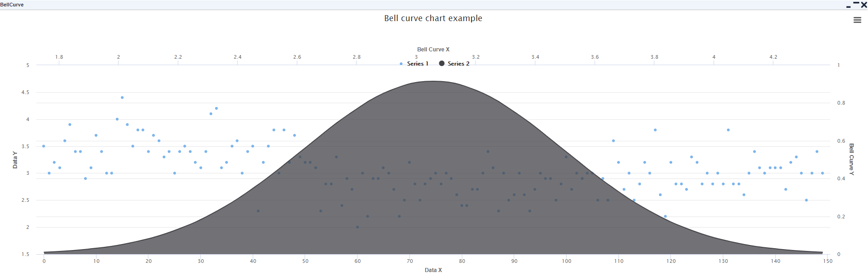Click the 'Bell Curve Y' right axis title
This screenshot has height=278, width=868.
pos(851,159)
